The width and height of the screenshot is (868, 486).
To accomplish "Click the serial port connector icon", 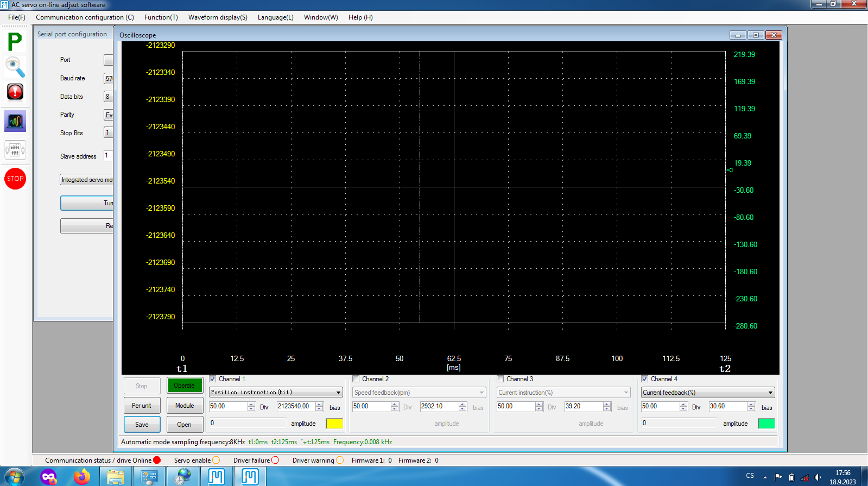I will (15, 149).
